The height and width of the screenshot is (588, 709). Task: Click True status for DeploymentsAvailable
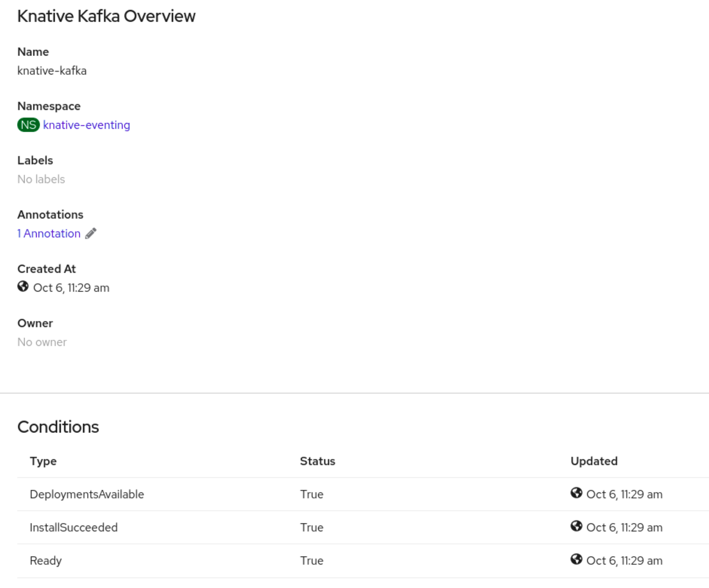point(311,494)
